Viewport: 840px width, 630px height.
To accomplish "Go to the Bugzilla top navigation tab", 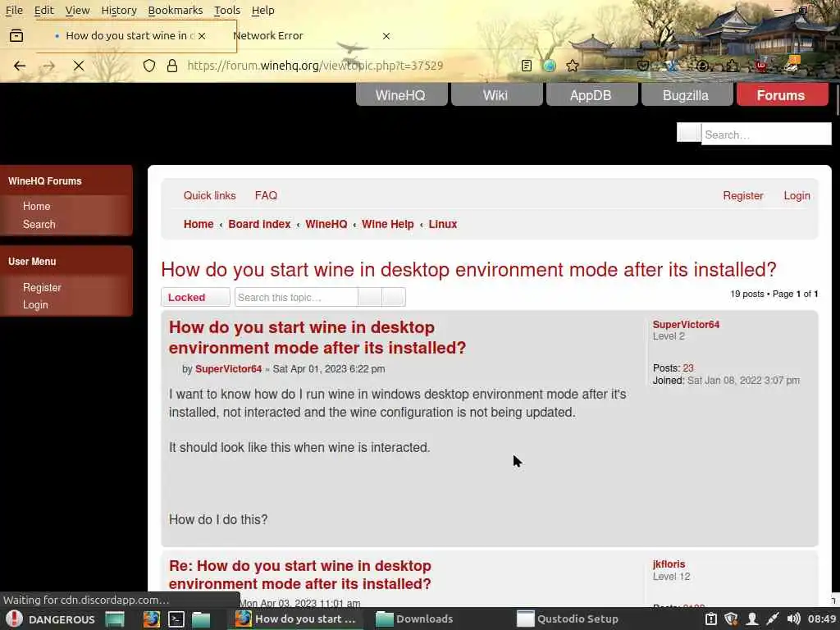I will (x=686, y=95).
